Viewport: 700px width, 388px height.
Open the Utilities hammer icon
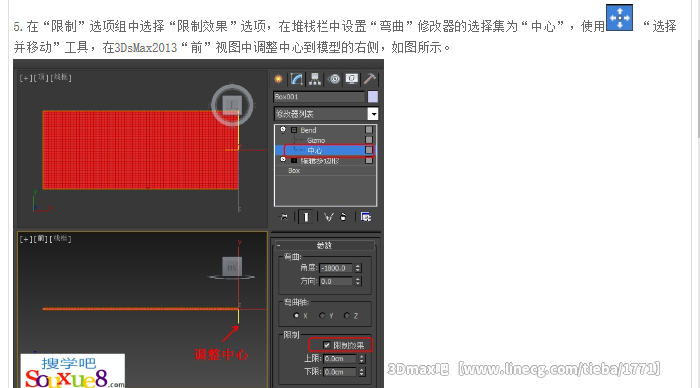(x=370, y=79)
